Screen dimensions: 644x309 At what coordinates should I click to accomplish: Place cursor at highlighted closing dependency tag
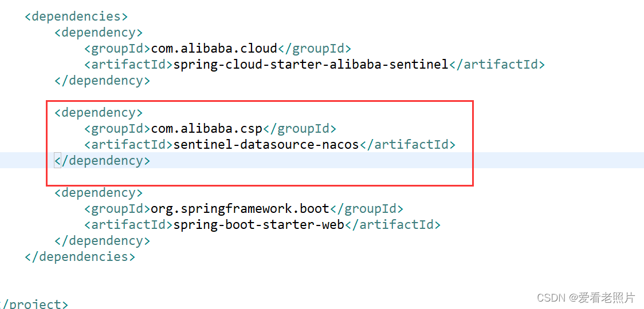point(102,161)
